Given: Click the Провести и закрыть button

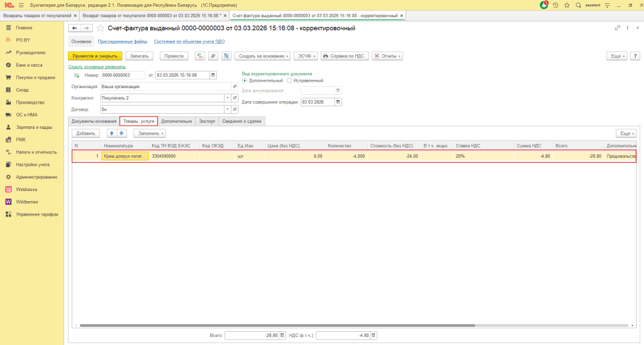Looking at the screenshot, I should (95, 56).
